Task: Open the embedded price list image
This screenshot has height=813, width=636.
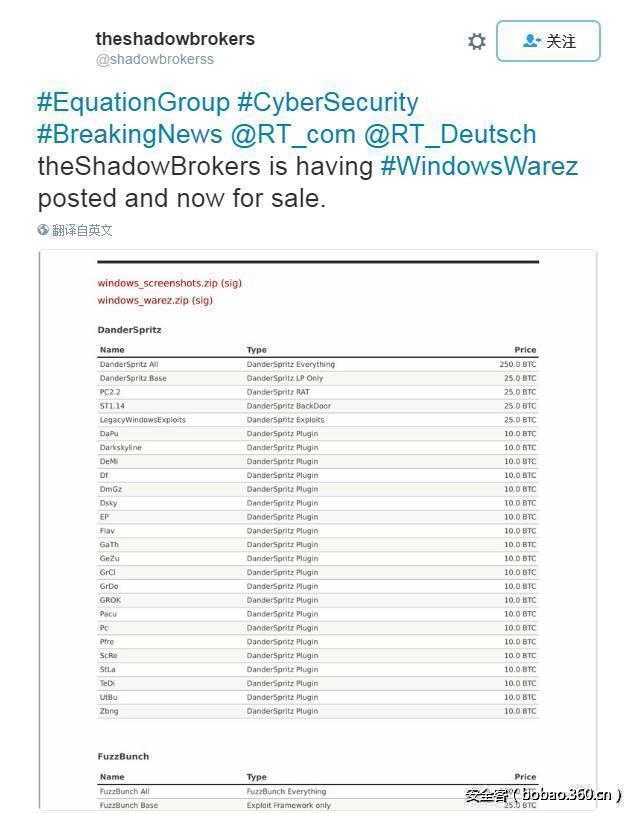Action: tap(318, 530)
